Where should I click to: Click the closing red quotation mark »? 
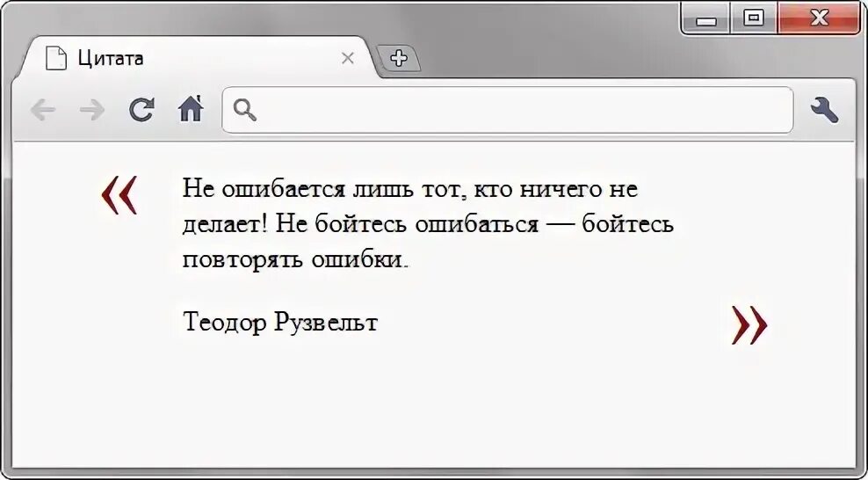pyautogui.click(x=749, y=325)
